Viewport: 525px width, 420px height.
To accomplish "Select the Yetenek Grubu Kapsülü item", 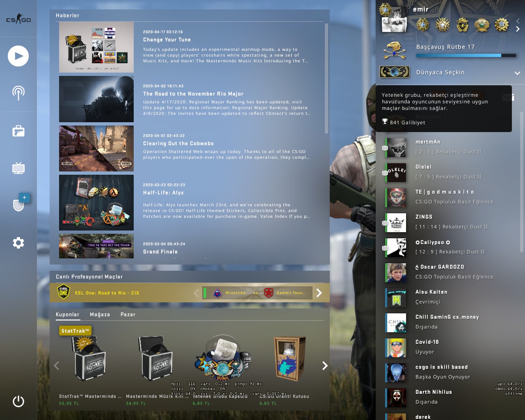I will point(223,358).
